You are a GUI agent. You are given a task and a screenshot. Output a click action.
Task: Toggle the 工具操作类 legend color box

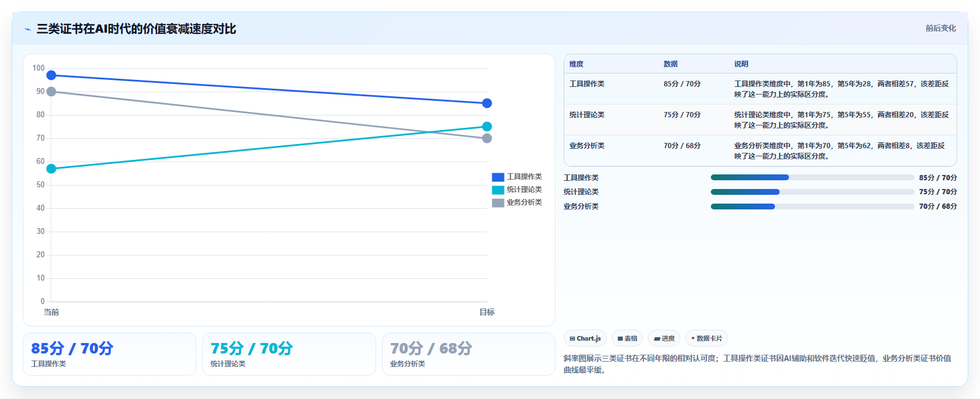point(498,177)
